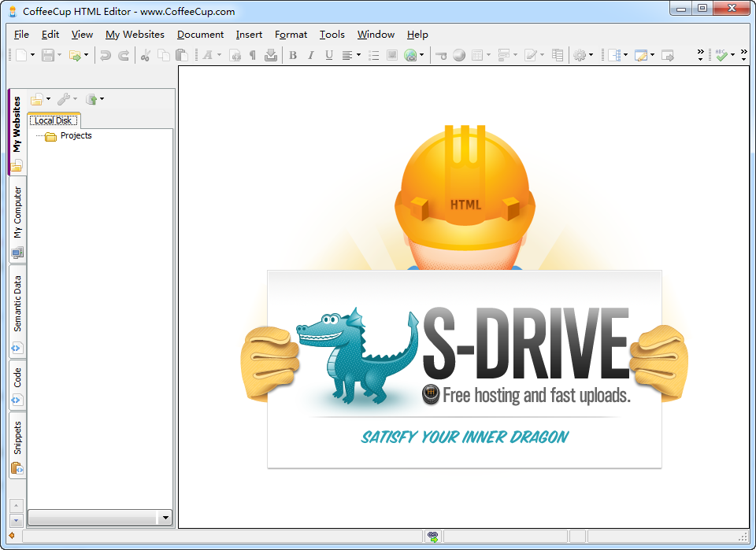Insert a bulleted list from the toolbar
This screenshot has width=756, height=550.
(374, 55)
